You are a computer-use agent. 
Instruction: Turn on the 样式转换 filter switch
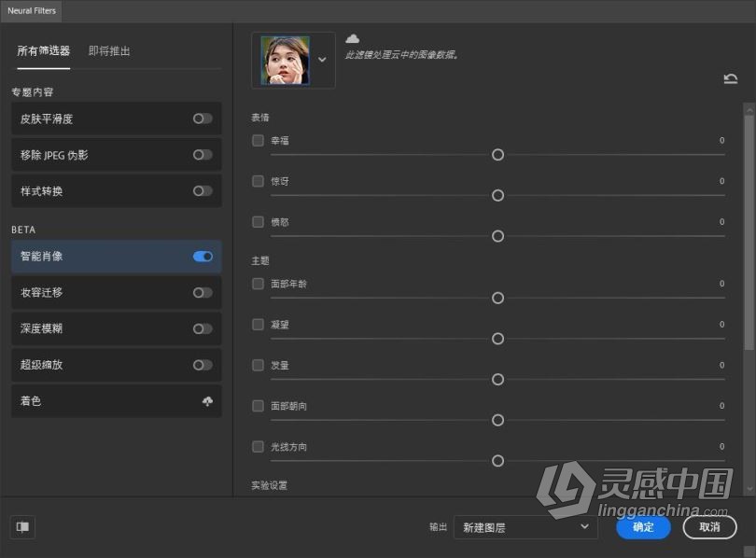[x=203, y=190]
